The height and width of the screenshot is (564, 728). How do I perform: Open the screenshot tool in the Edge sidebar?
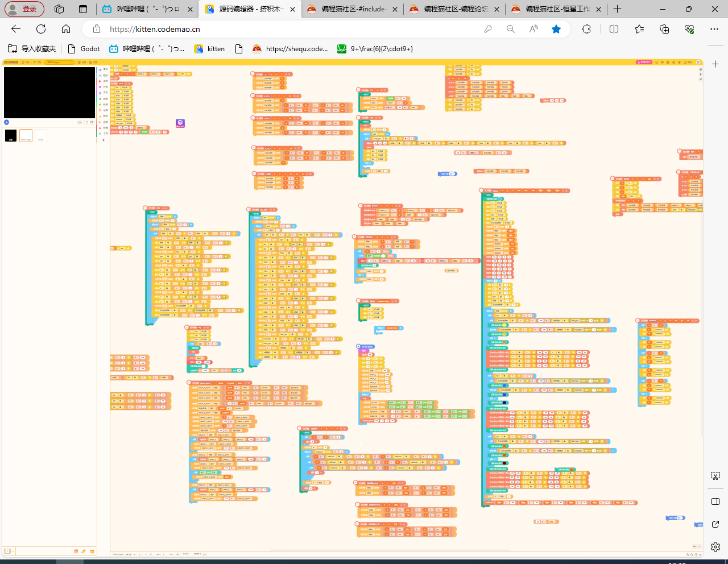pos(715,476)
